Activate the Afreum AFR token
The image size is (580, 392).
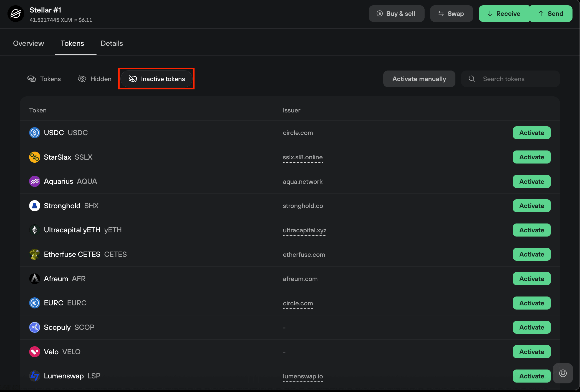[532, 279]
